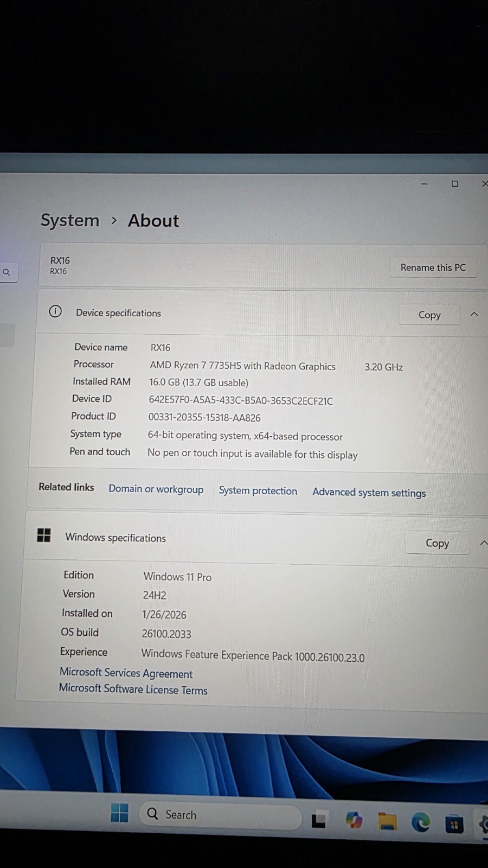Open Microsoft Software License Terms link
488x868 pixels.
point(133,689)
